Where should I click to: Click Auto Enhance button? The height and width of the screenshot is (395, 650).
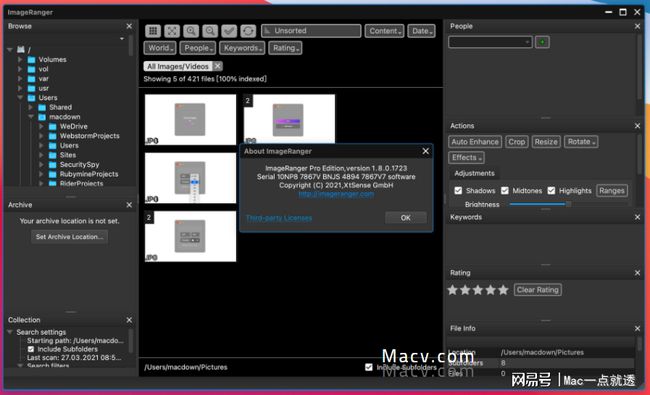pyautogui.click(x=475, y=142)
